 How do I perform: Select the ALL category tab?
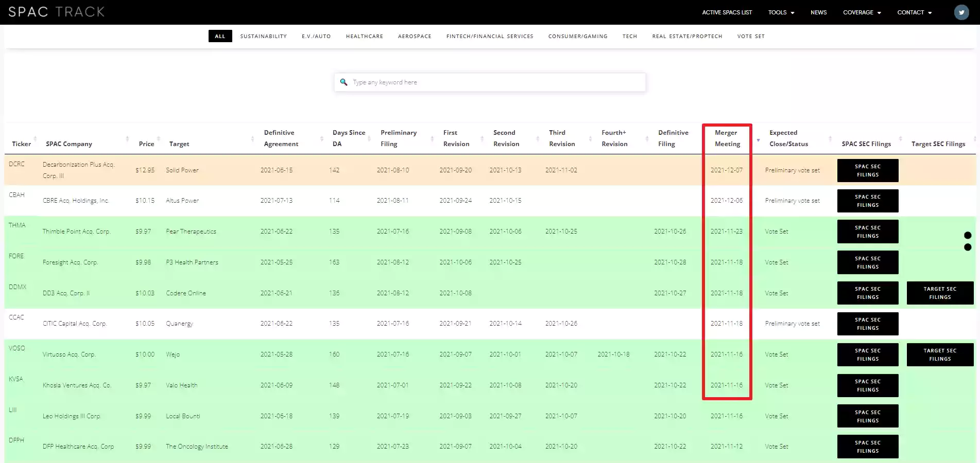(220, 36)
